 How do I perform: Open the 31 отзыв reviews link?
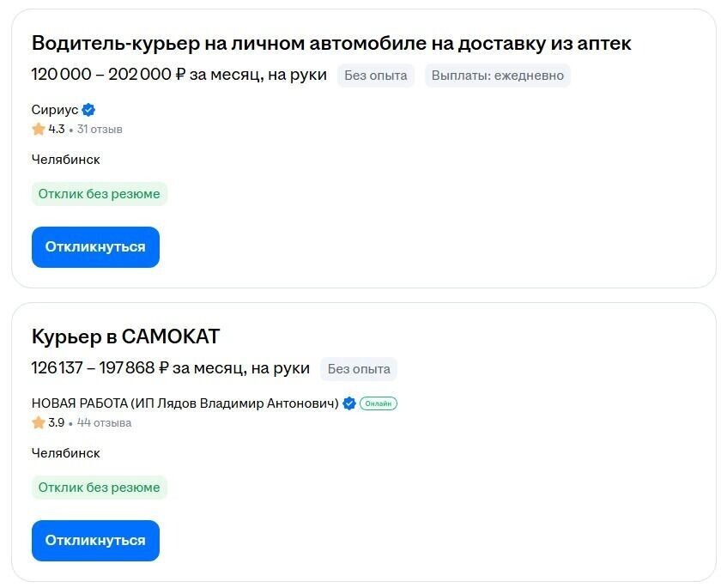[100, 129]
